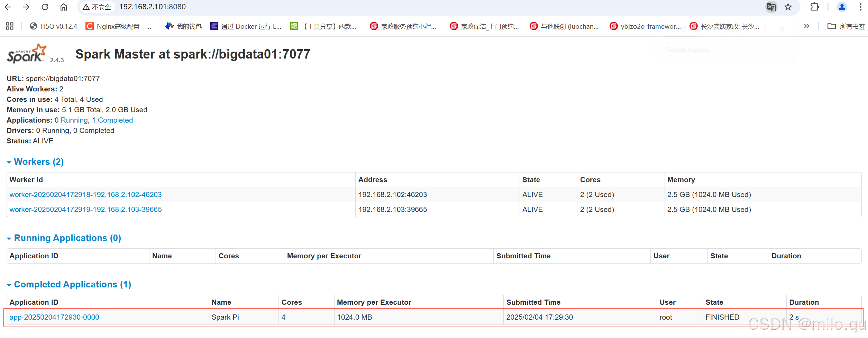Open the 长沙龚姨家政 bookmark
This screenshot has width=868, height=338.
724,26
